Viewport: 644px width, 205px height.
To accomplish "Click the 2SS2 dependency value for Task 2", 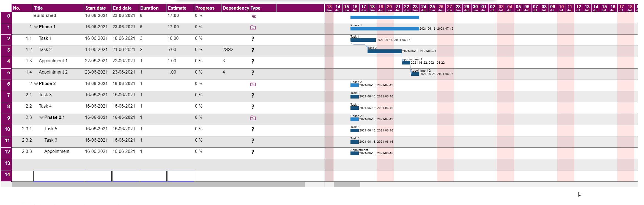I will [228, 49].
